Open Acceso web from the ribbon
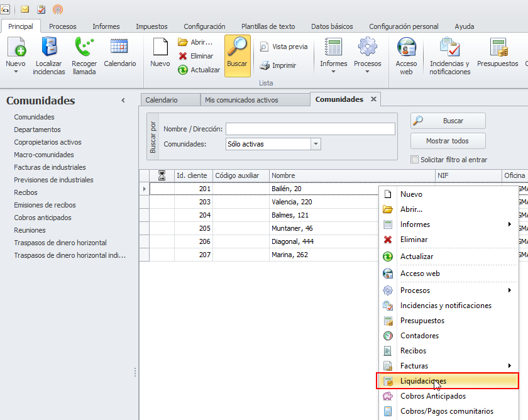Viewport: 528px width, 420px height. click(x=406, y=56)
